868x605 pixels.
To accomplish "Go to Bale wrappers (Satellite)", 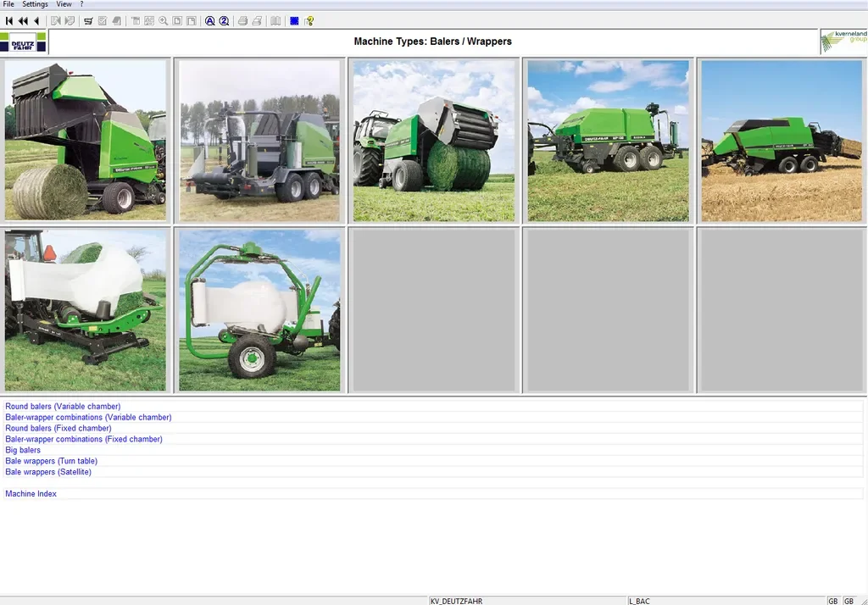I will (48, 472).
